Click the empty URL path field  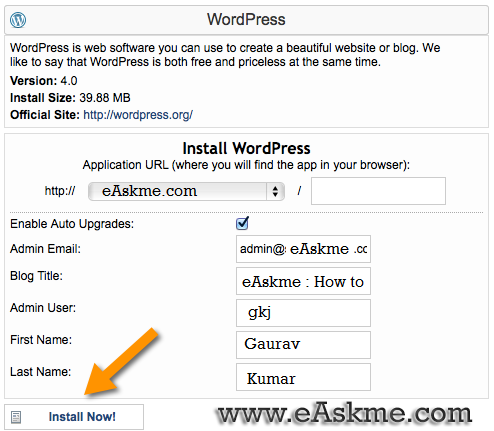pyautogui.click(x=378, y=191)
